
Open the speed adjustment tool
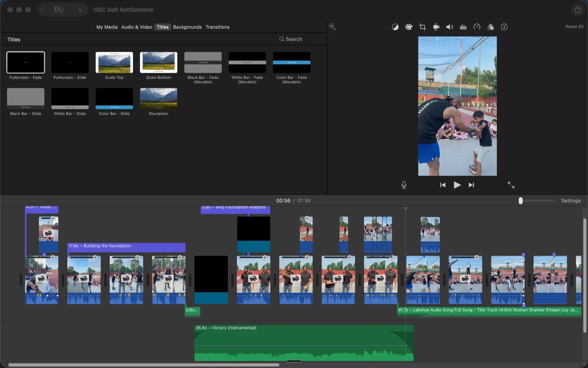(x=477, y=27)
